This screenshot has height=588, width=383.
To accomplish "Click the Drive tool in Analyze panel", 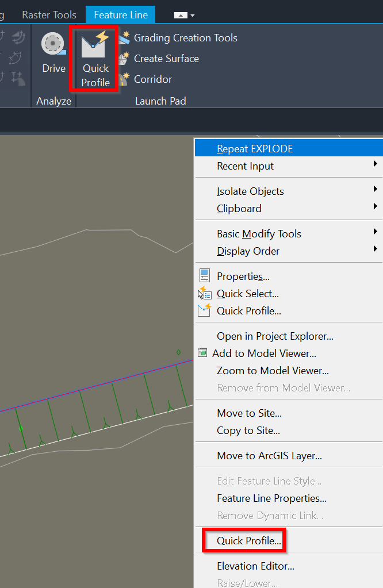I will click(x=53, y=53).
